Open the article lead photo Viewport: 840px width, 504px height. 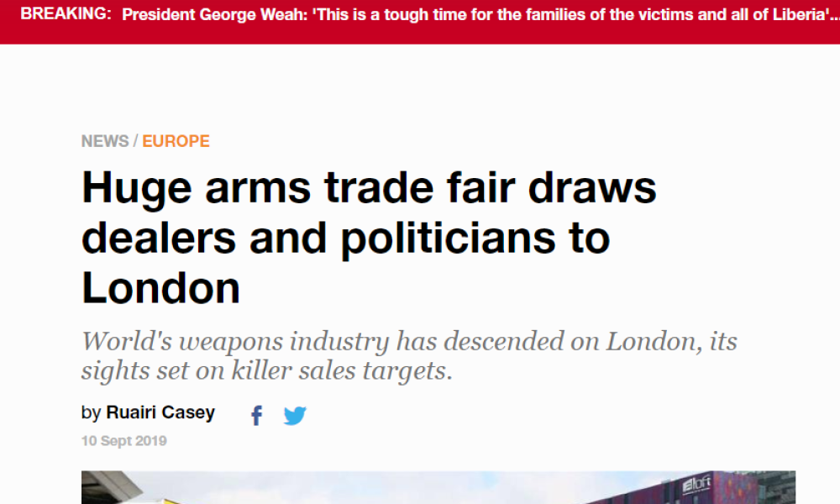click(438, 487)
